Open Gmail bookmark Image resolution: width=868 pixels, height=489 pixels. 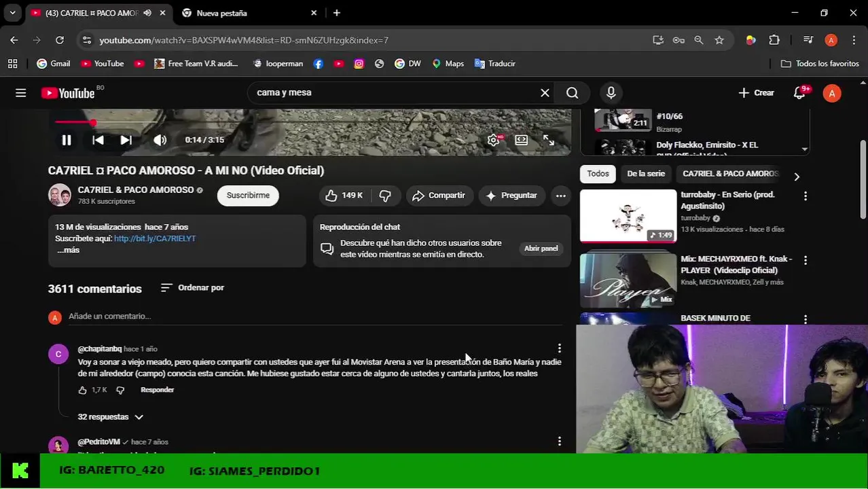pos(54,64)
